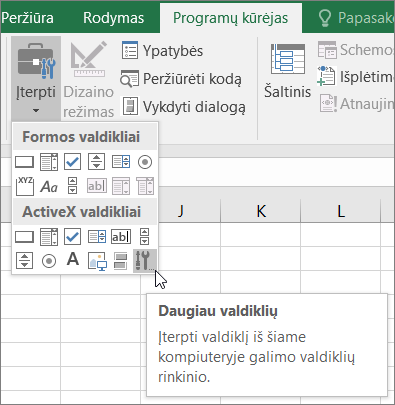Insert ActiveX Label (A)
395x405 pixels.
point(73,259)
